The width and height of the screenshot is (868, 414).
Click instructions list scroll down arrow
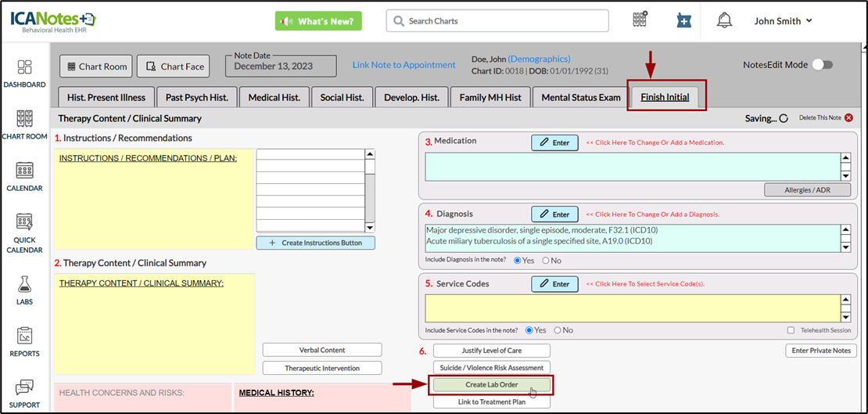(370, 227)
